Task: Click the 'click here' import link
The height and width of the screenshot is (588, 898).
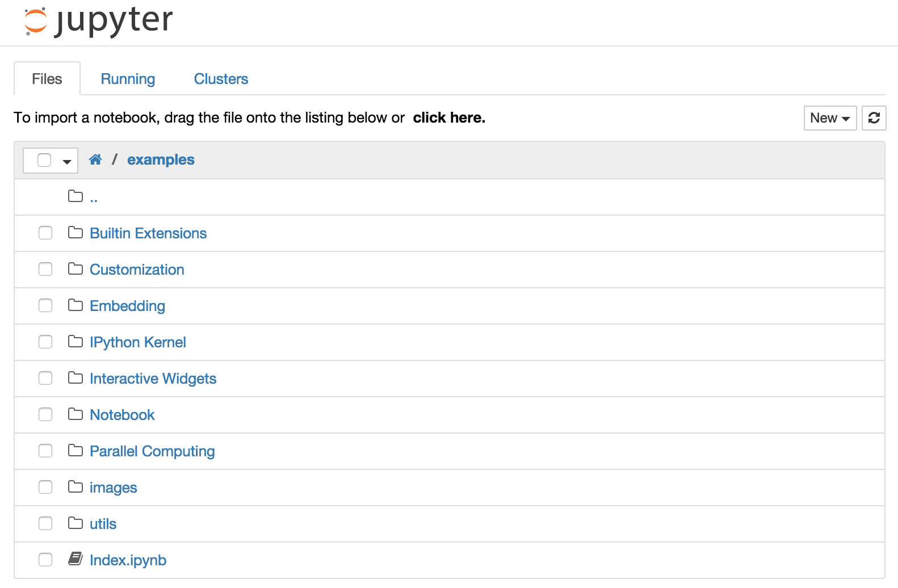Action: 448,117
